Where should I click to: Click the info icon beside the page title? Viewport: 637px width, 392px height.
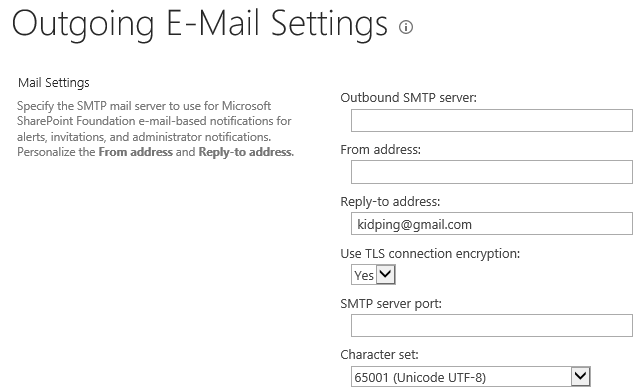coord(405,27)
